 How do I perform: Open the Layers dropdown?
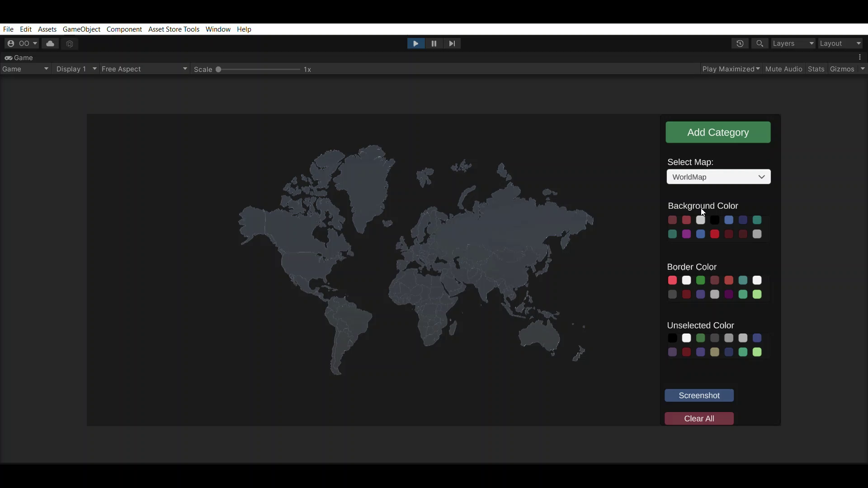793,43
